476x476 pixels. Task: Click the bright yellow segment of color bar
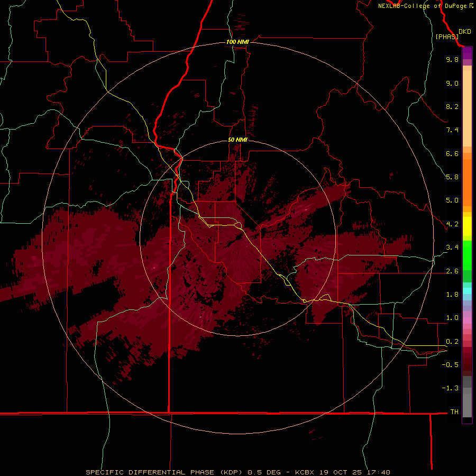click(x=467, y=226)
